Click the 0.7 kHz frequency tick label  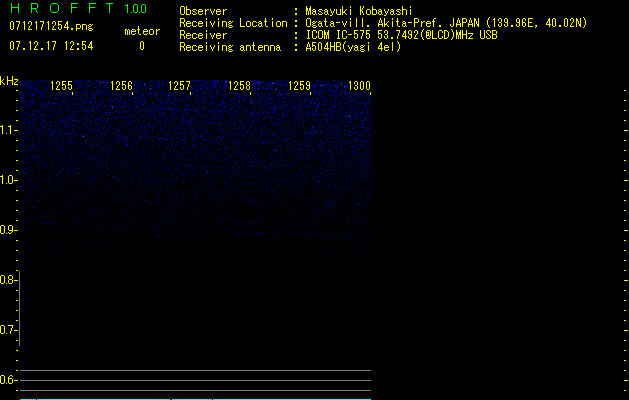(9, 330)
